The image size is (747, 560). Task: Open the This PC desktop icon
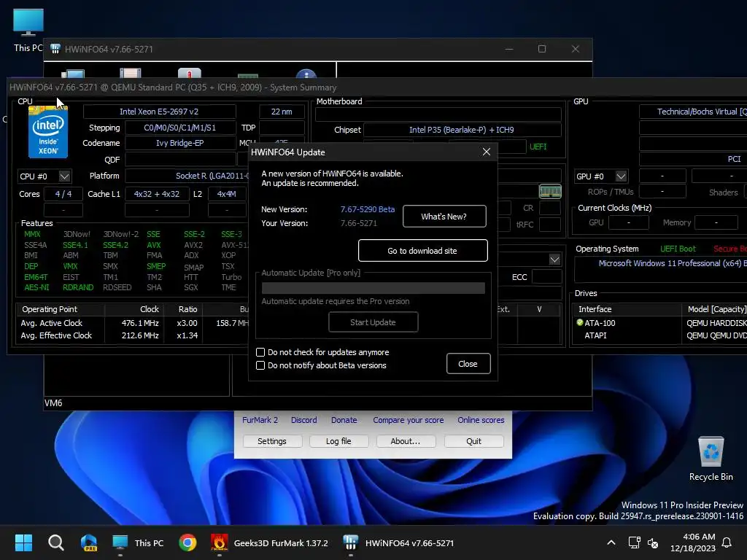tap(28, 30)
